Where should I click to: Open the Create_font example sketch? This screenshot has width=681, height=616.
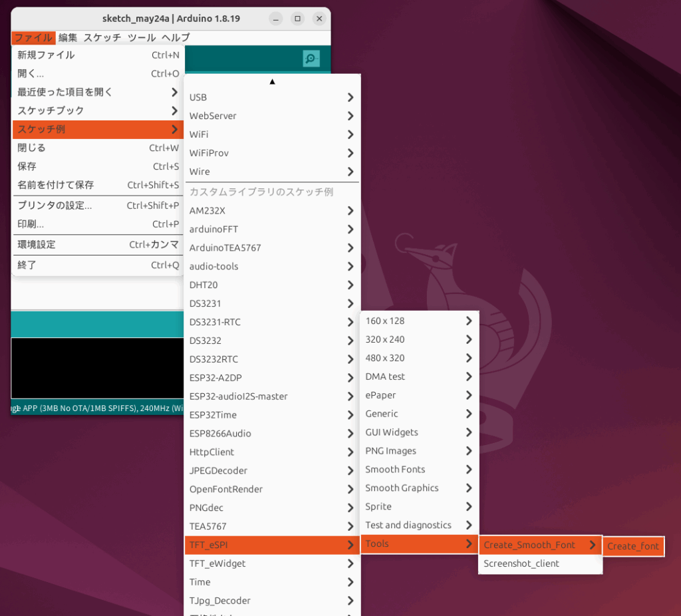(x=633, y=547)
